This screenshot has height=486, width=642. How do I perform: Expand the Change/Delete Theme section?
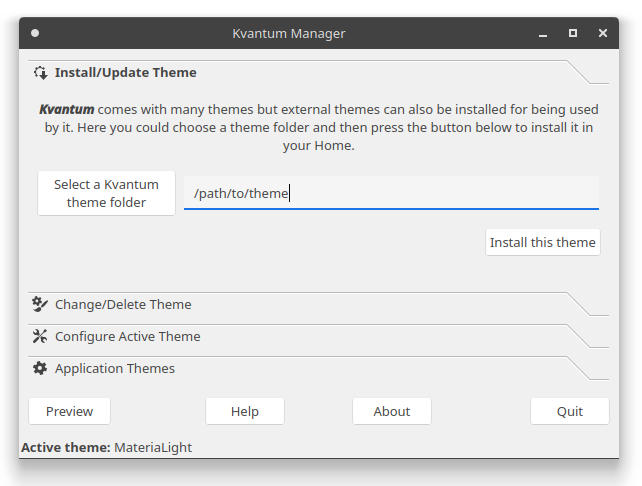click(123, 304)
